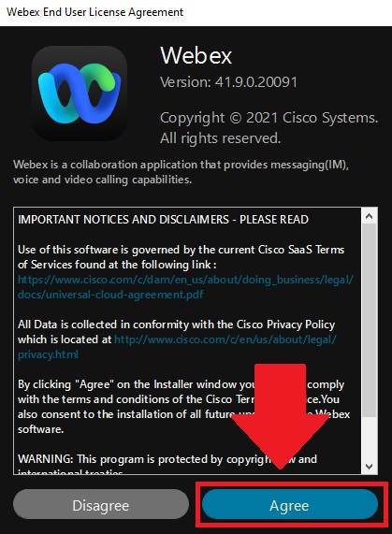392x534 pixels.
Task: Click the Webex End User License Agreement title bar
Action: (x=196, y=12)
